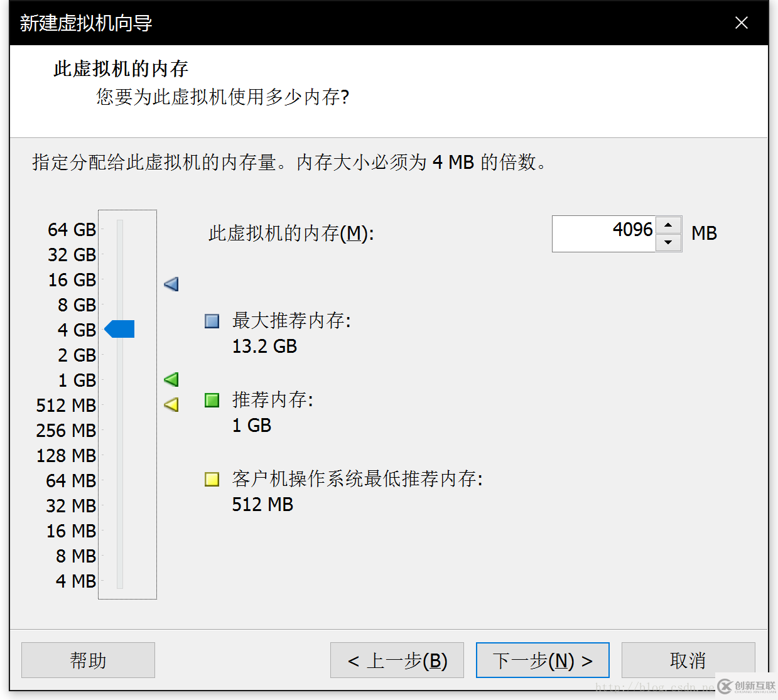Click the 512 MB label on the memory scale

click(x=65, y=405)
